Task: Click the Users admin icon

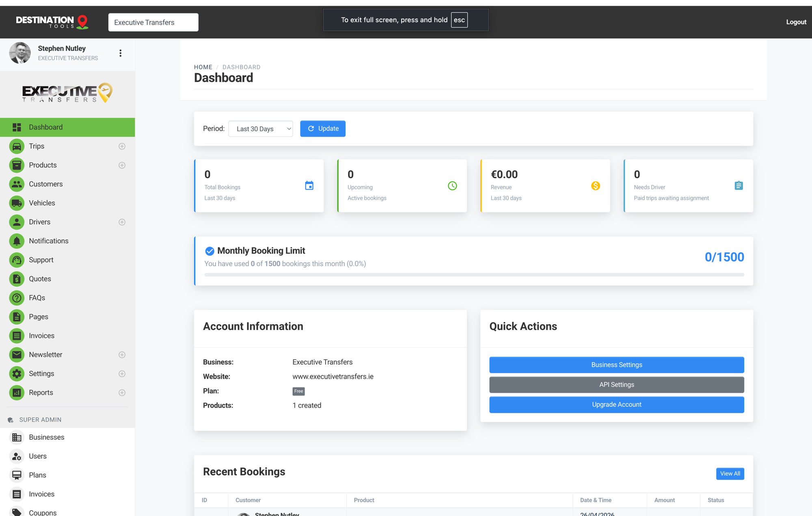Action: [x=17, y=457]
